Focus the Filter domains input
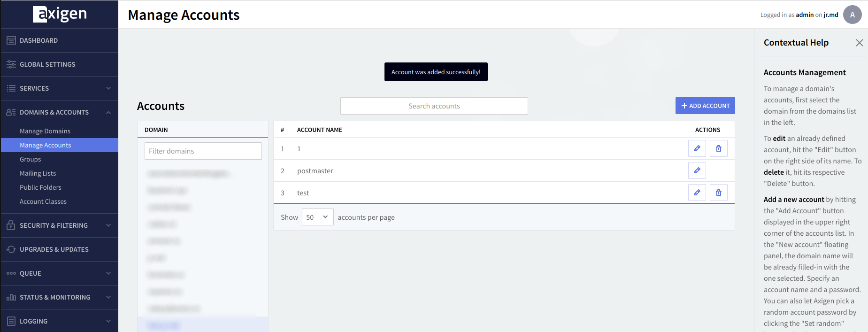Image resolution: width=868 pixels, height=332 pixels. pyautogui.click(x=203, y=151)
